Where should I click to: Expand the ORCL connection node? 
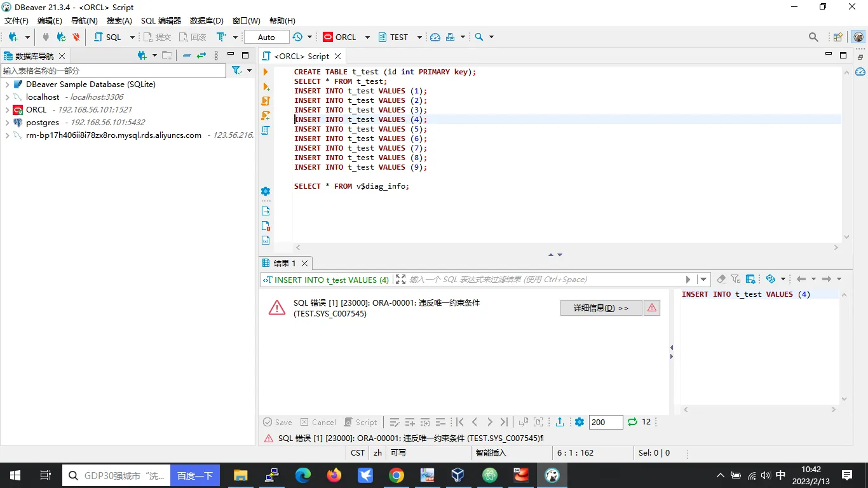coord(7,110)
